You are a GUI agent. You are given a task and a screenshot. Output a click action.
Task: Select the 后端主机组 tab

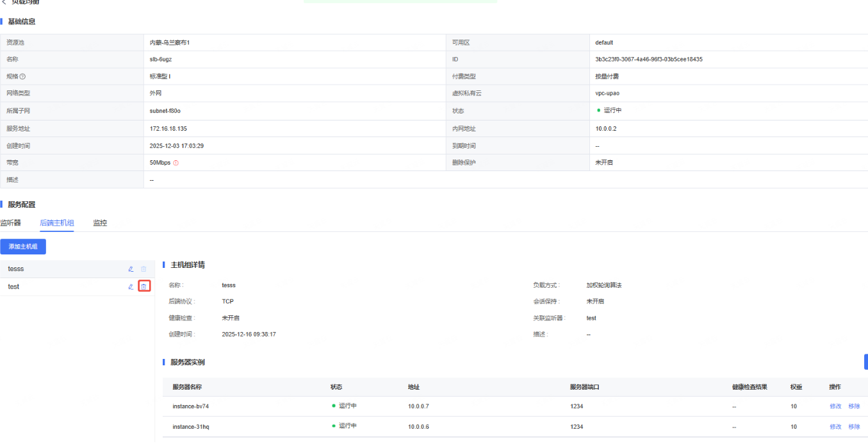click(56, 223)
